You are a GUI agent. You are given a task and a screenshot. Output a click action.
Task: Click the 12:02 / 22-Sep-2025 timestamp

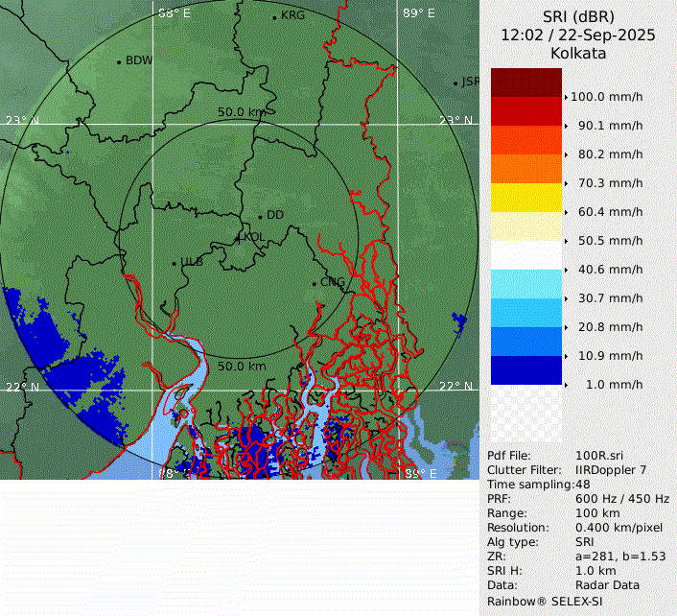578,35
